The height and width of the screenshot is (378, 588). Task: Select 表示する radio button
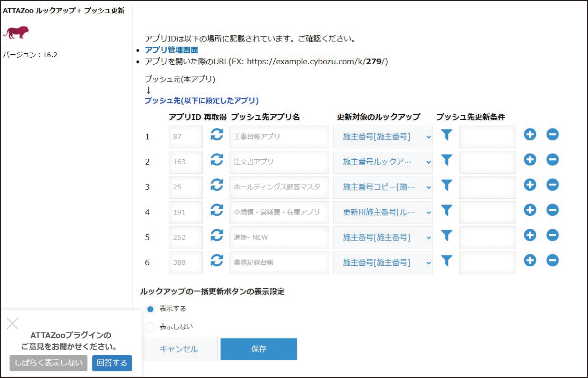(x=150, y=309)
